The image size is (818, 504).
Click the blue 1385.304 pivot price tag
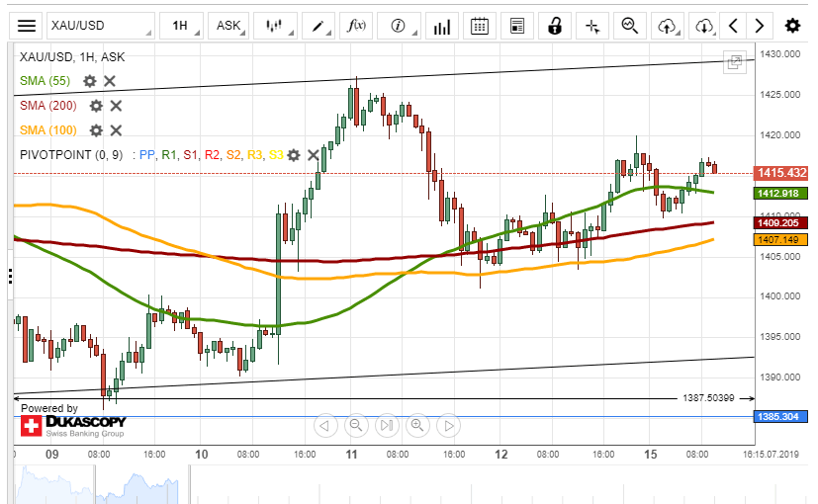pyautogui.click(x=780, y=417)
